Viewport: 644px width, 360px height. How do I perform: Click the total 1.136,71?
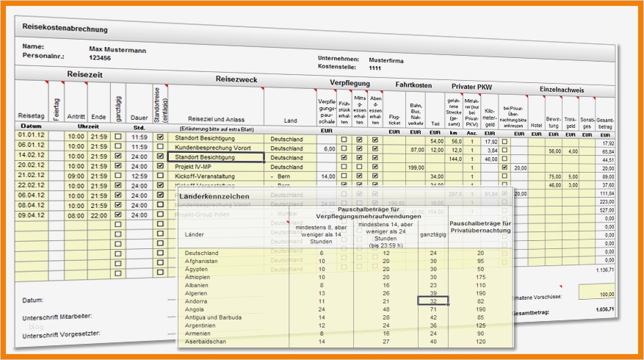(x=605, y=270)
